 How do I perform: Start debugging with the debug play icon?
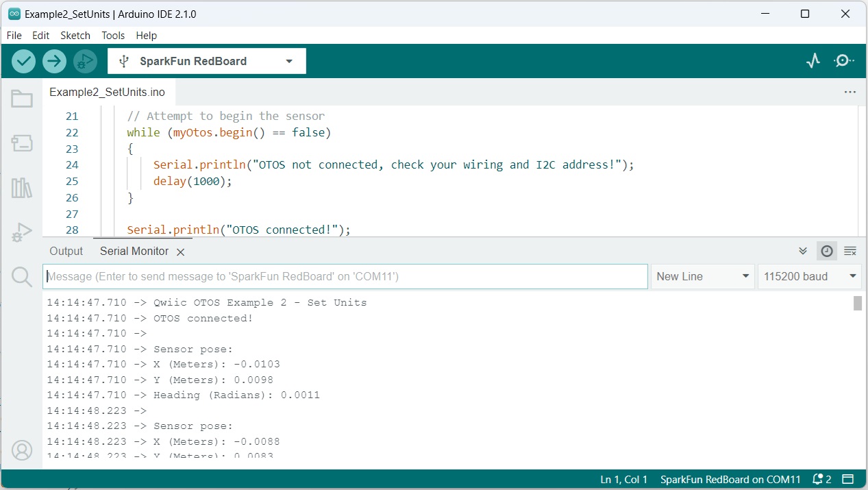point(85,61)
